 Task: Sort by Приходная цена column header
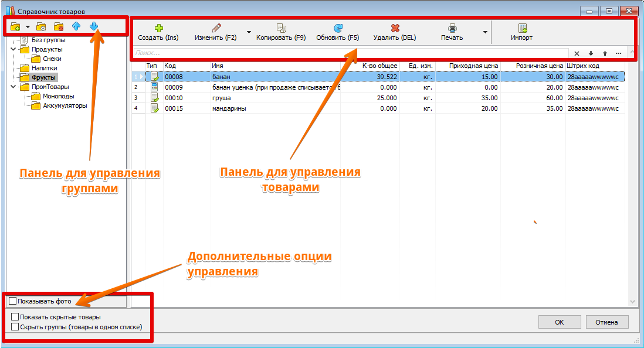point(468,66)
